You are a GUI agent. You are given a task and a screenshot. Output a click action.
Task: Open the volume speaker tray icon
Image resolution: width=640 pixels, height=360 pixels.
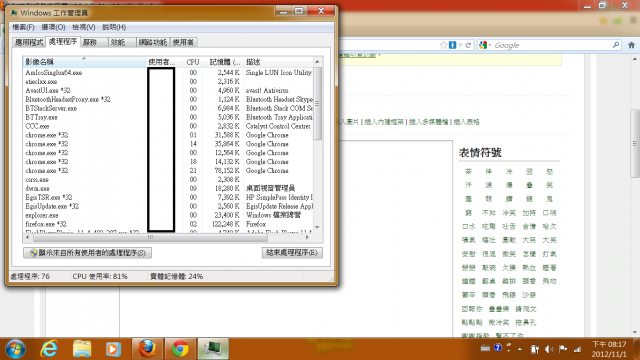[x=549, y=349]
